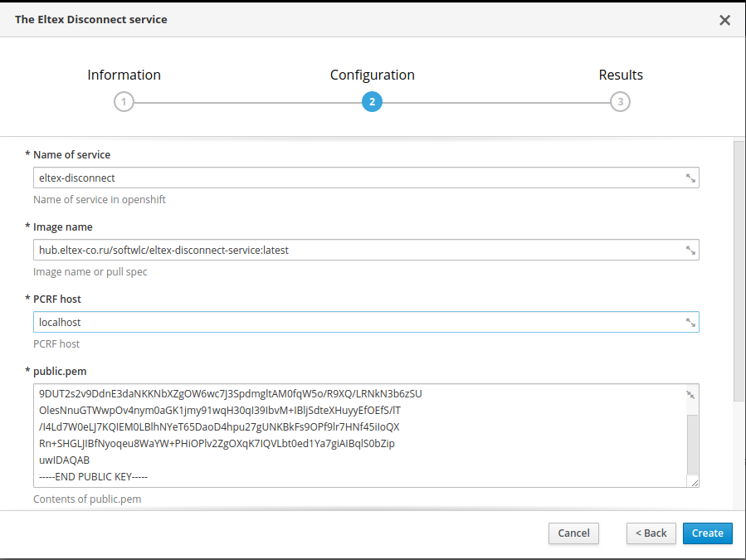Image resolution: width=746 pixels, height=560 pixels.
Task: Click the step 2 Configuration circle
Action: [372, 102]
